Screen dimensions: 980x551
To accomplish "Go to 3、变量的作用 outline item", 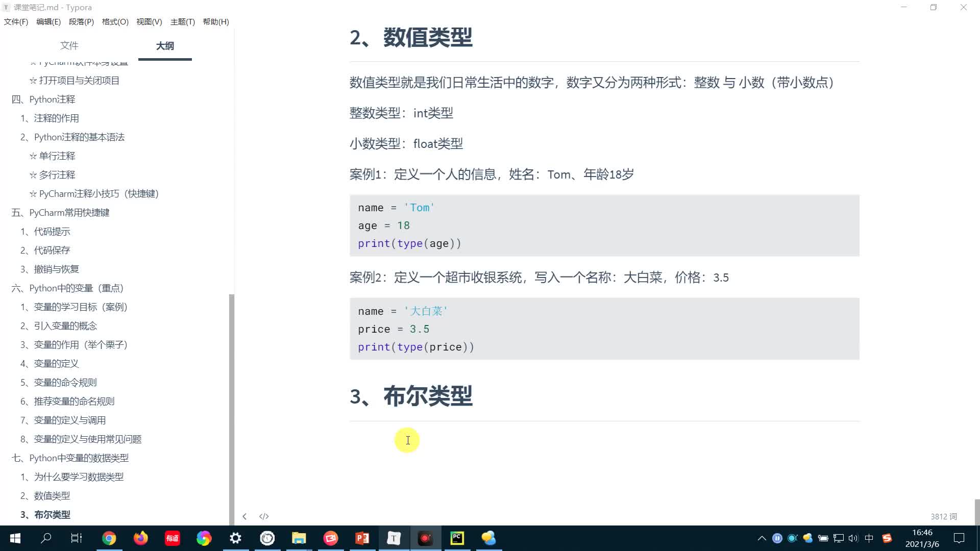I will click(x=74, y=345).
